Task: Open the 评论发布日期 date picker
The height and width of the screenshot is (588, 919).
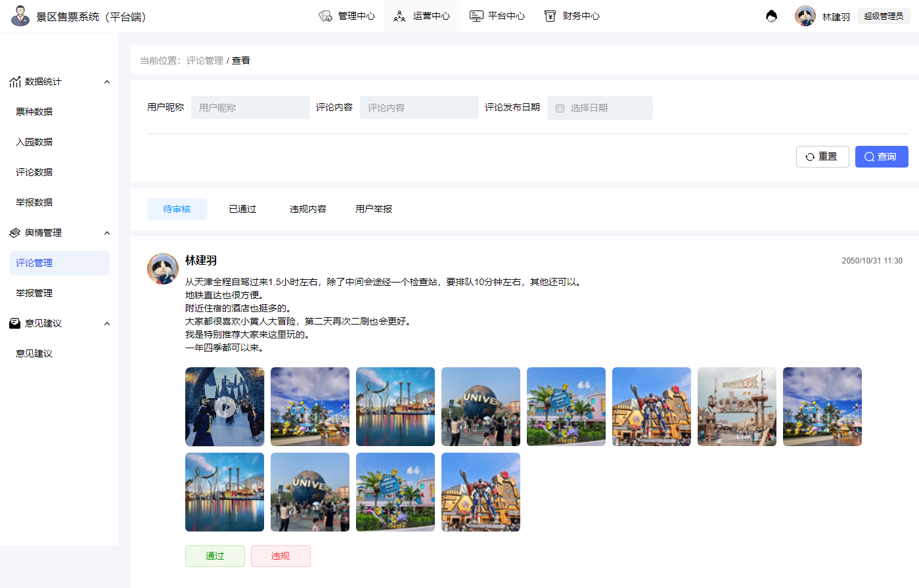Action: 600,108
